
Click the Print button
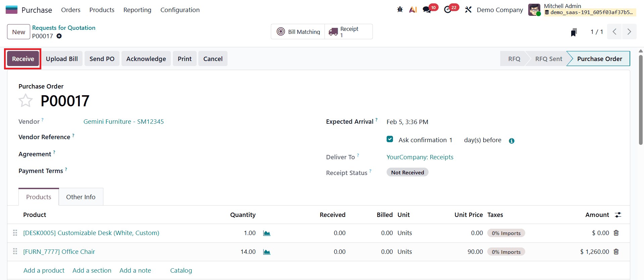click(x=185, y=59)
